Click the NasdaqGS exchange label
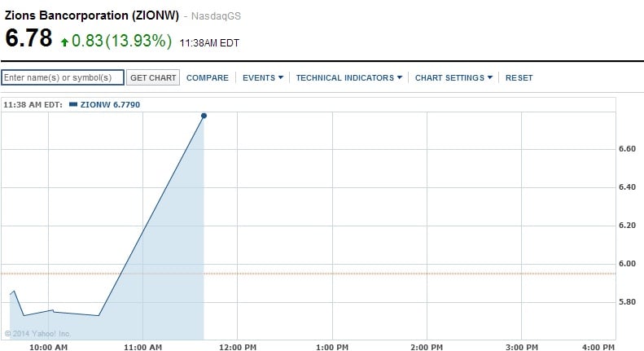The height and width of the screenshot is (351, 644). pos(221,16)
